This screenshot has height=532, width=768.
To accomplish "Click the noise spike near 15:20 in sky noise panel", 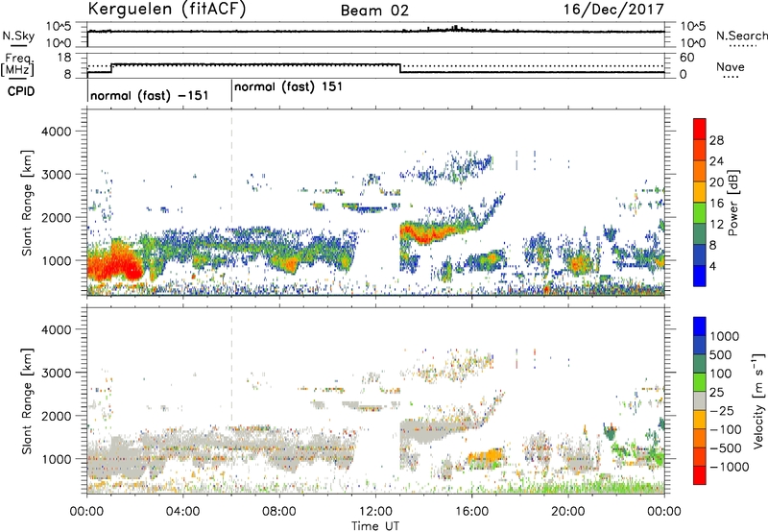I will (455, 28).
